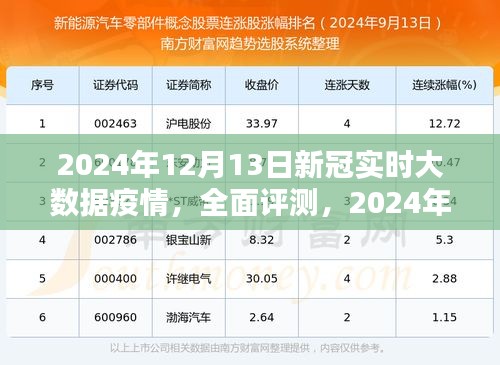This screenshot has width=500, height=365.
Task: Click the 30.05 closing price cell
Action: coord(262,278)
